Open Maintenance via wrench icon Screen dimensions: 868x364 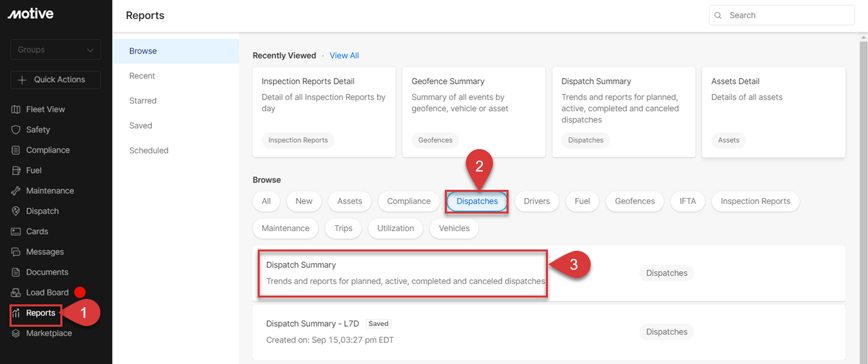(x=16, y=190)
